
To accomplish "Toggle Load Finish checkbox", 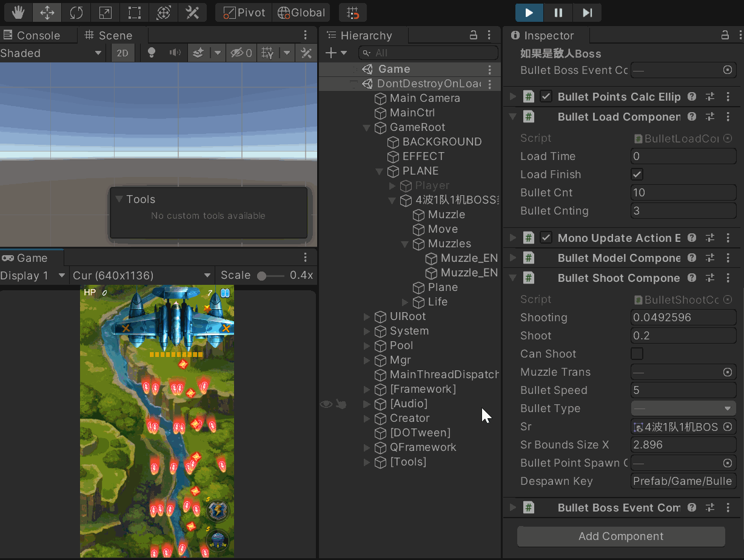I will click(637, 175).
